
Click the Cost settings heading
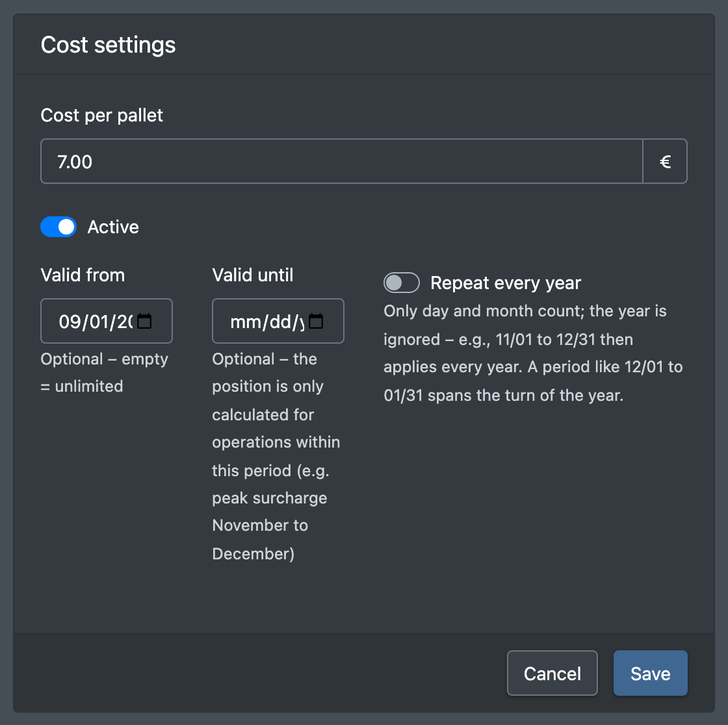(108, 45)
